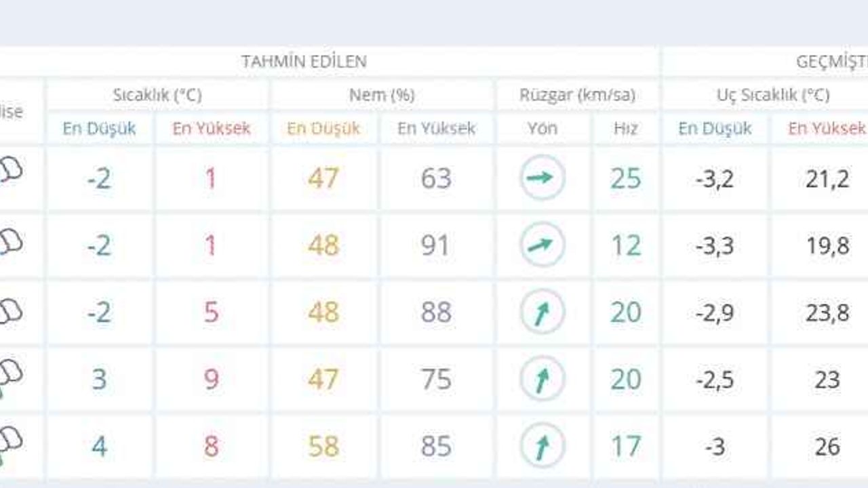Click the Rüzgar (km/sa) header
868x488 pixels.
pyautogui.click(x=577, y=95)
